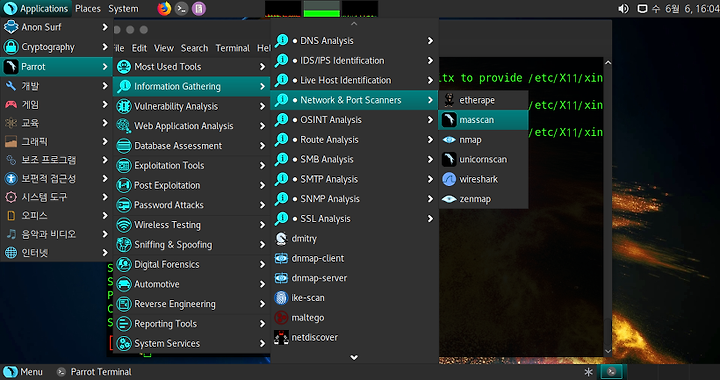This screenshot has width=720, height=380.
Task: Expand the Vulnerability Analysis submenu arrow
Action: point(262,106)
